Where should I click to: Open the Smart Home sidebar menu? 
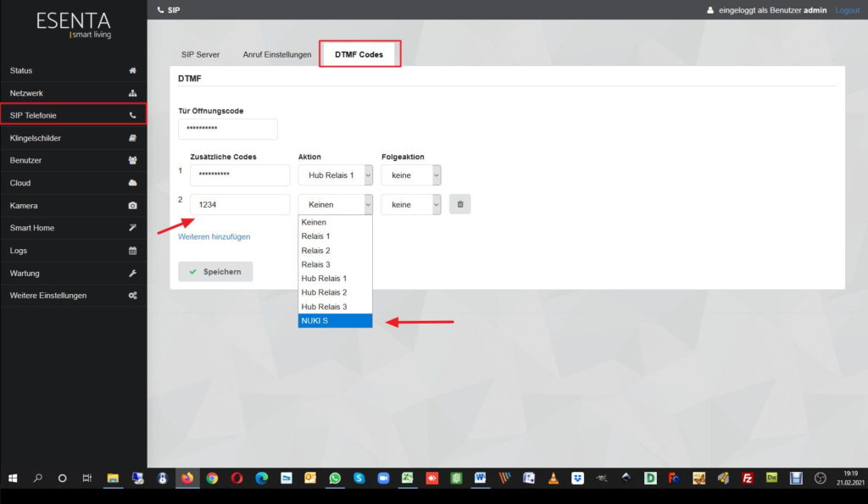pos(73,228)
